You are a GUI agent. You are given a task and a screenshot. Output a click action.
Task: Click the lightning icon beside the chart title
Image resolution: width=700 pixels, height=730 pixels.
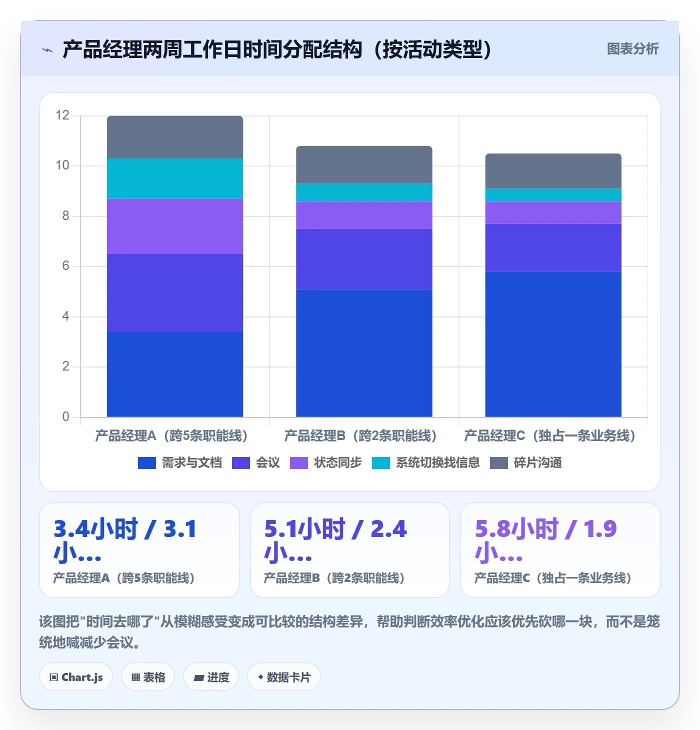[47, 50]
